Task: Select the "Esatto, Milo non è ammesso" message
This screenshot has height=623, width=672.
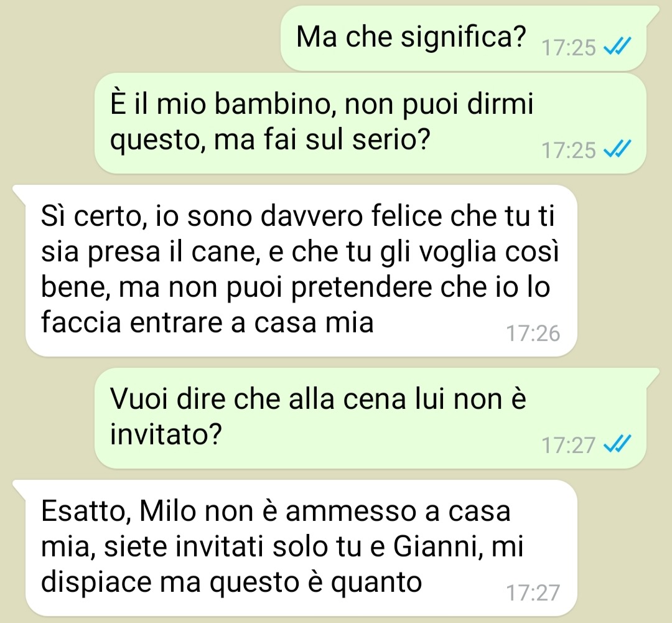Action: tap(301, 548)
